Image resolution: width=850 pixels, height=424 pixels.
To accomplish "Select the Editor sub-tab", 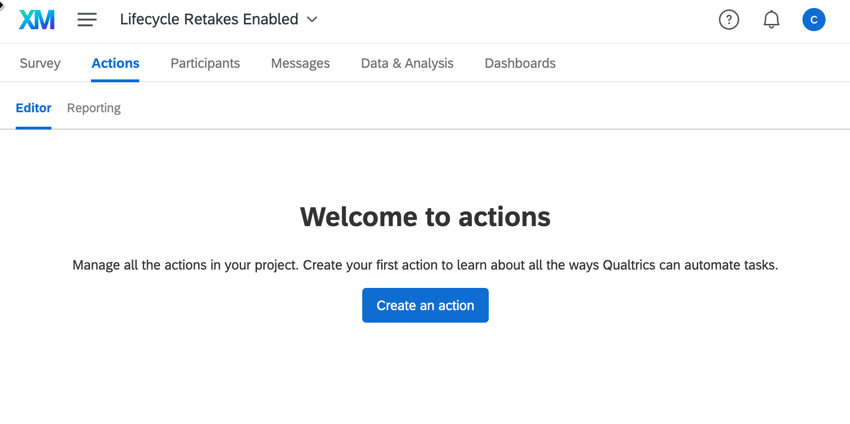I will point(34,108).
